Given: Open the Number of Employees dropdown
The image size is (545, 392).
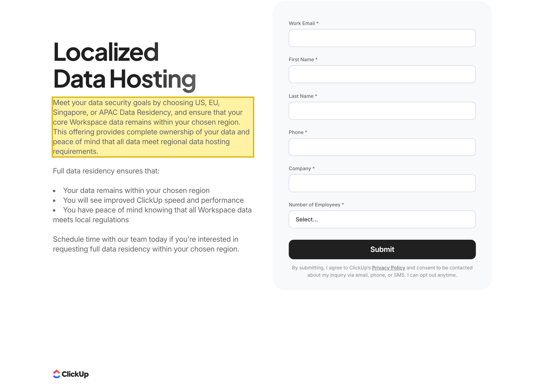Looking at the screenshot, I should [x=382, y=219].
